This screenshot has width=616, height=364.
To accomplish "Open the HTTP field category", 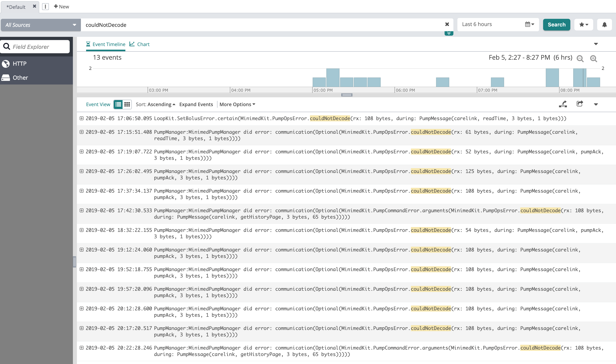I will pos(36,64).
